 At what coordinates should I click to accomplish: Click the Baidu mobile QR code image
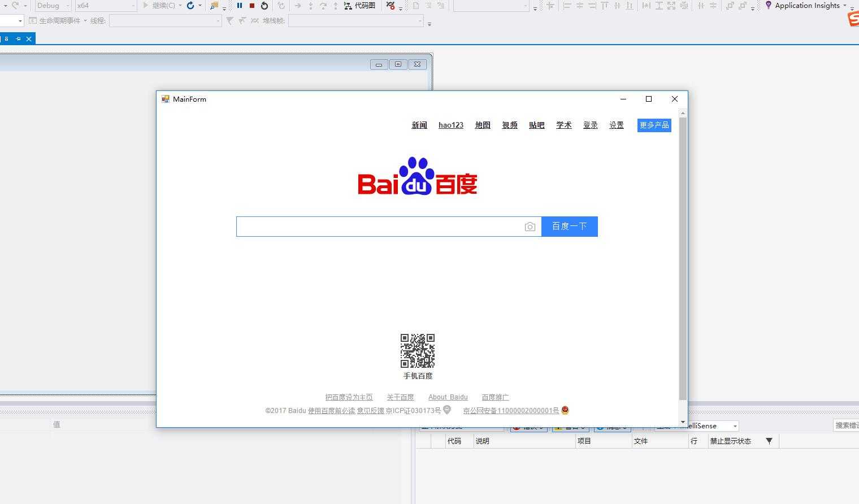418,351
